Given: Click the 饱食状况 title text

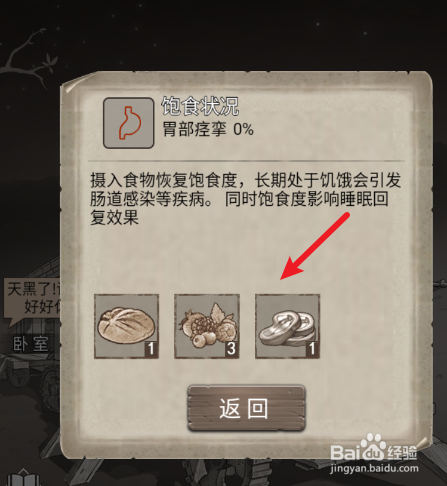Looking at the screenshot, I should [x=200, y=106].
